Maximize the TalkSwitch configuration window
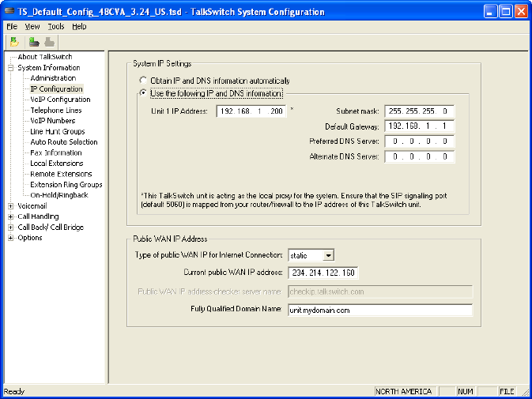 [506, 12]
